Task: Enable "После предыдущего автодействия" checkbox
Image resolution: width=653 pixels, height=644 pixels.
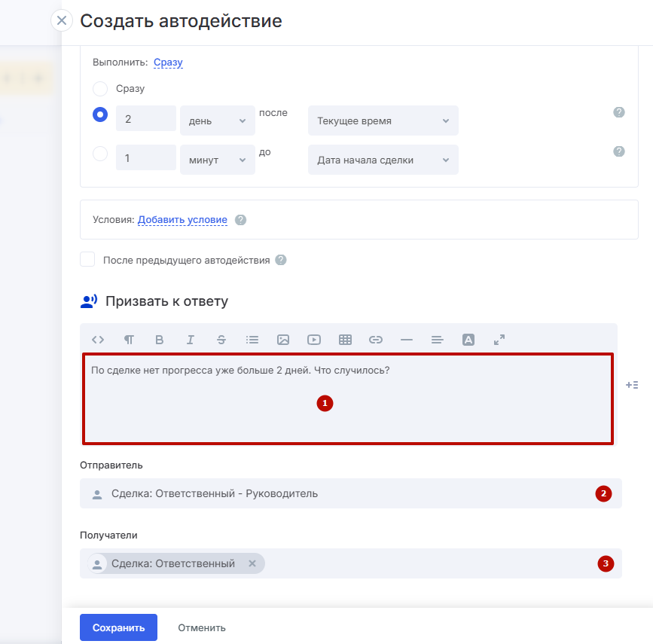Action: click(88, 260)
